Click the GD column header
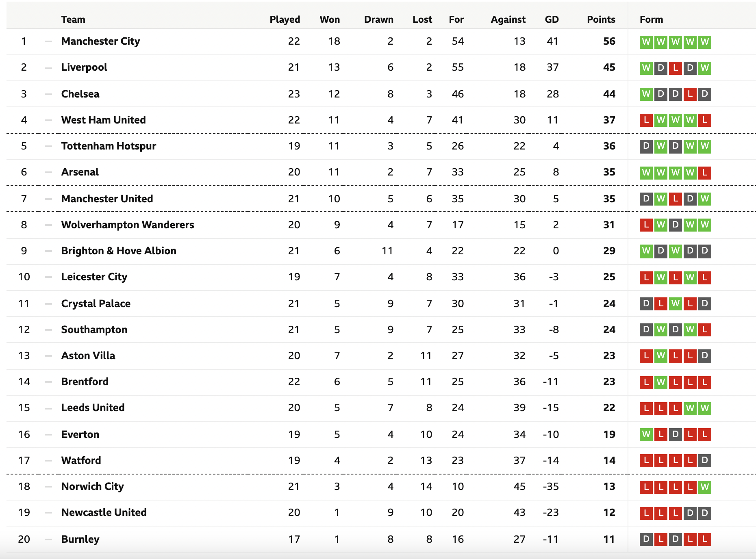The image size is (756, 559). coord(552,19)
